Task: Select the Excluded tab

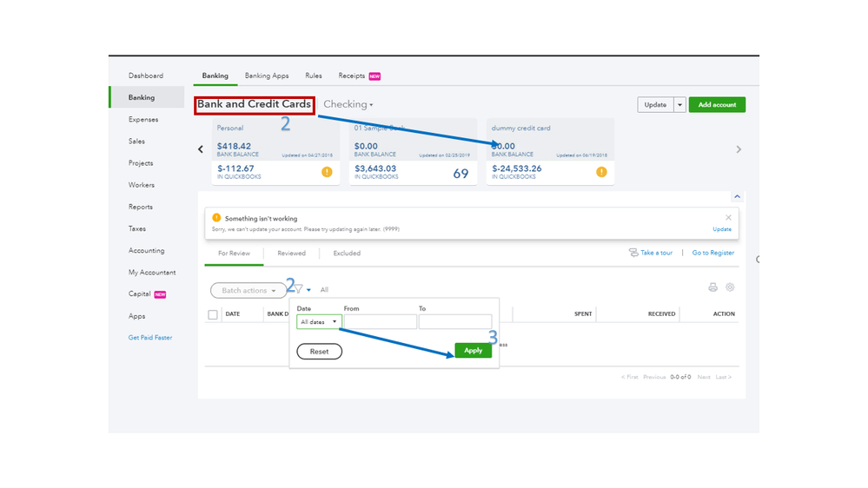Action: click(347, 254)
